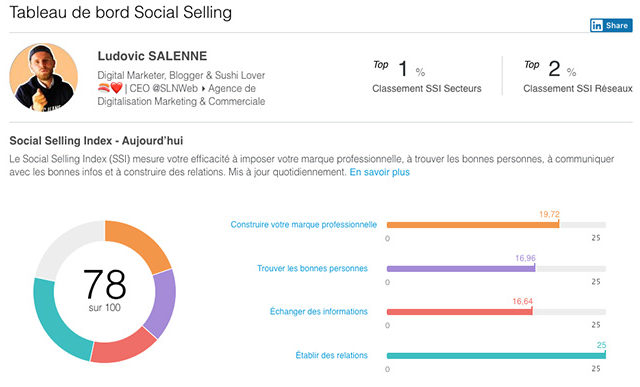Click the red 16,64 progress bar
The height and width of the screenshot is (387, 640).
(460, 312)
